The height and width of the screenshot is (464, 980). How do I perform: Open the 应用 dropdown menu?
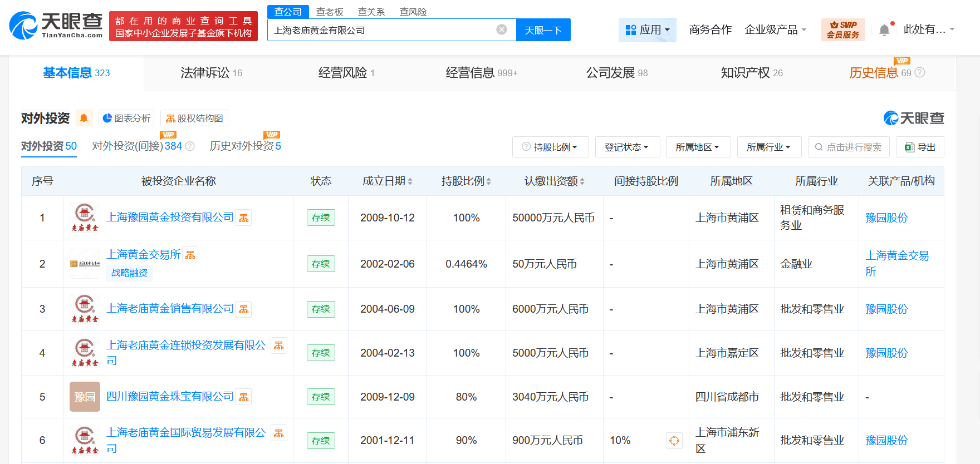coord(647,29)
